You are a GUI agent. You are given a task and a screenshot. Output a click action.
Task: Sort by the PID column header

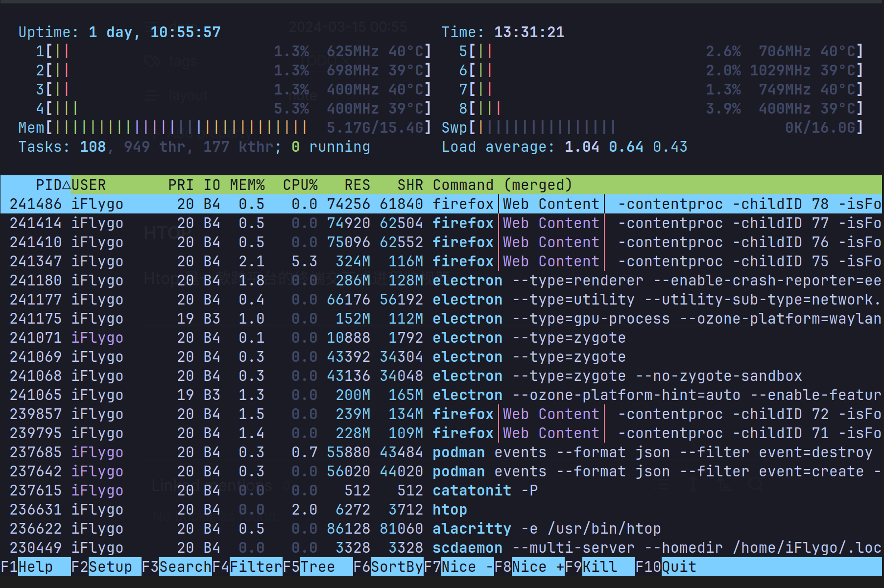click(49, 185)
